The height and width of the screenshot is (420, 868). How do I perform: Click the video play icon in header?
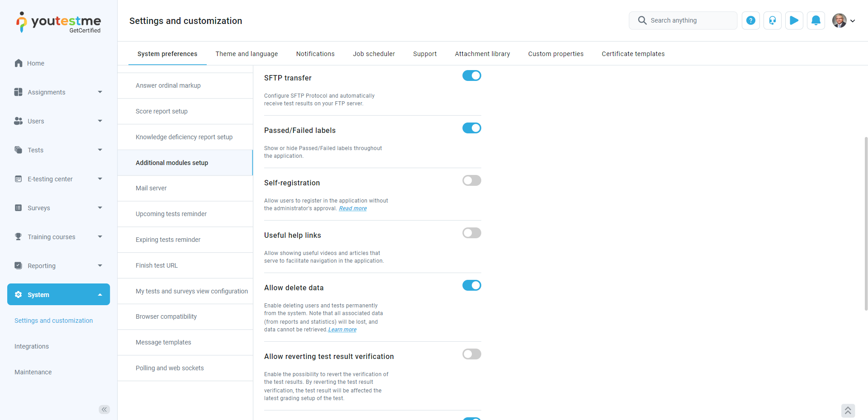coord(794,20)
